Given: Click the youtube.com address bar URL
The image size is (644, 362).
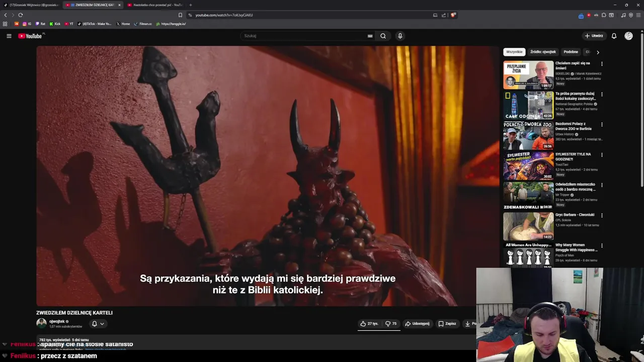Looking at the screenshot, I should pos(224,15).
